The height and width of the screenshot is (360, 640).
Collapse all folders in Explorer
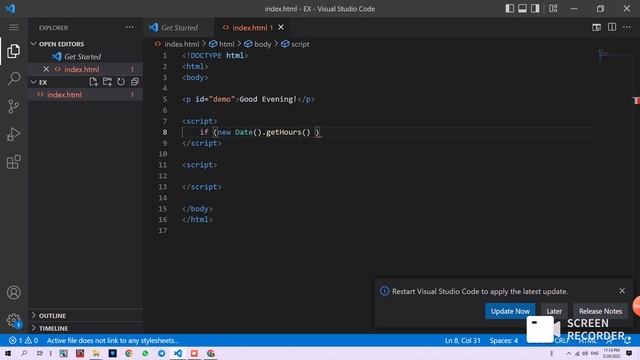(135, 82)
